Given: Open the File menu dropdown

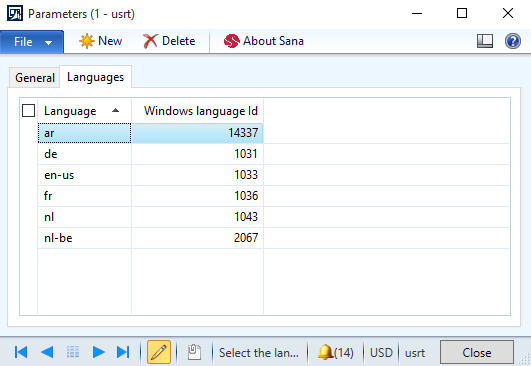Looking at the screenshot, I should coord(32,42).
